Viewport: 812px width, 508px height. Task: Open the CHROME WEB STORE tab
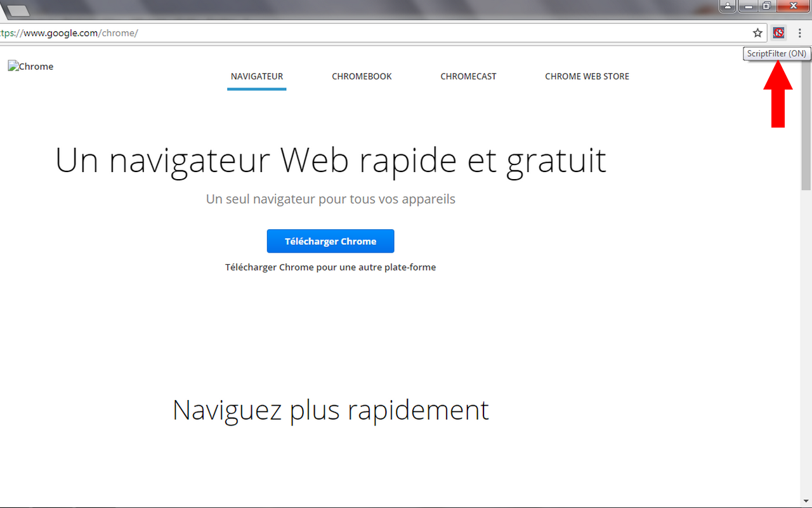[x=587, y=76]
